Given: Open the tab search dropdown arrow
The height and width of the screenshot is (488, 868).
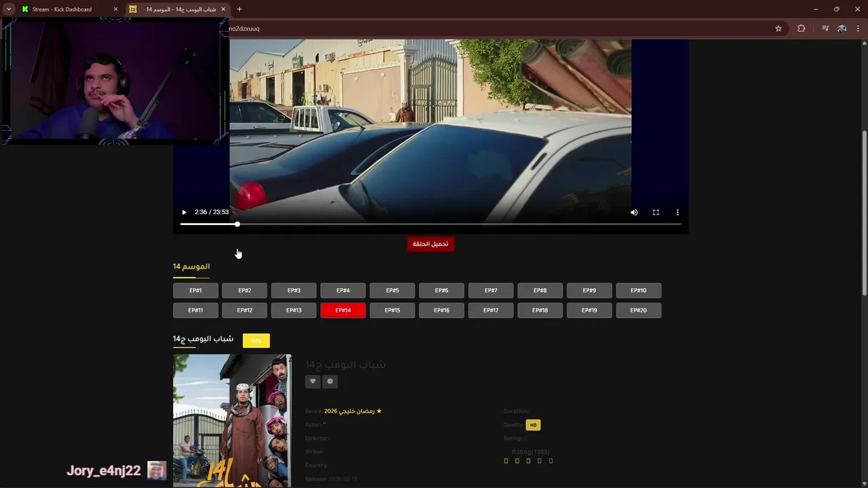Looking at the screenshot, I should [x=9, y=9].
